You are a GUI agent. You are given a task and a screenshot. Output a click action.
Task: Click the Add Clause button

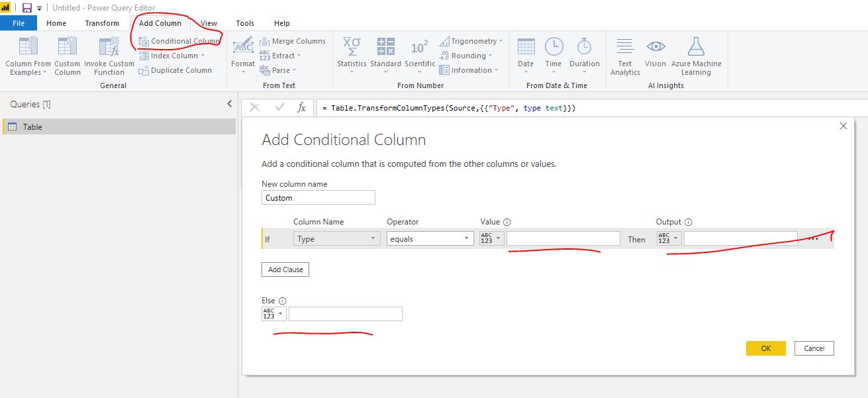pos(285,270)
